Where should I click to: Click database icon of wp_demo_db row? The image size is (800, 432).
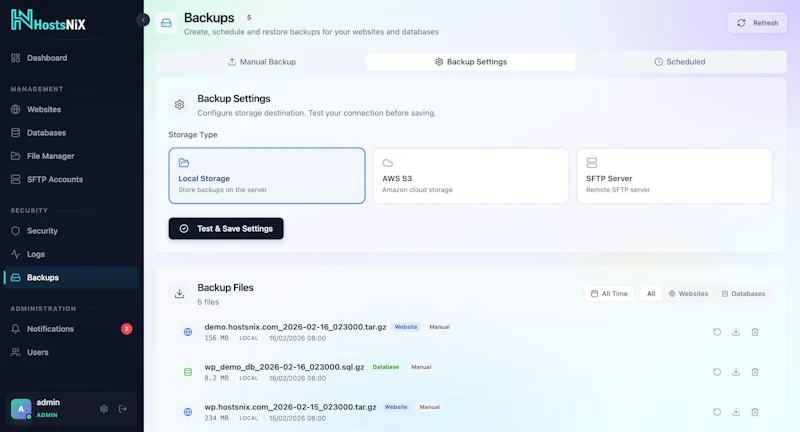pos(188,372)
